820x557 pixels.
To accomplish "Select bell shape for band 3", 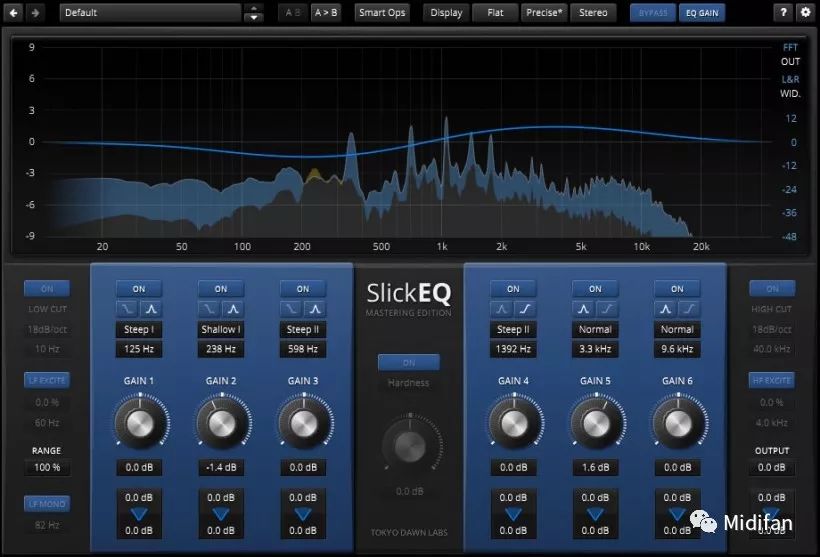I will coord(315,309).
